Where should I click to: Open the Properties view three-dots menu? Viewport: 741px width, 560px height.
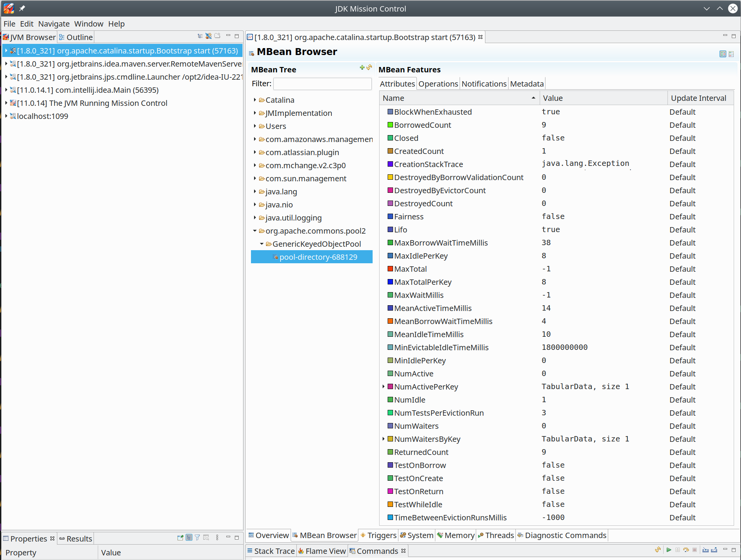click(217, 538)
